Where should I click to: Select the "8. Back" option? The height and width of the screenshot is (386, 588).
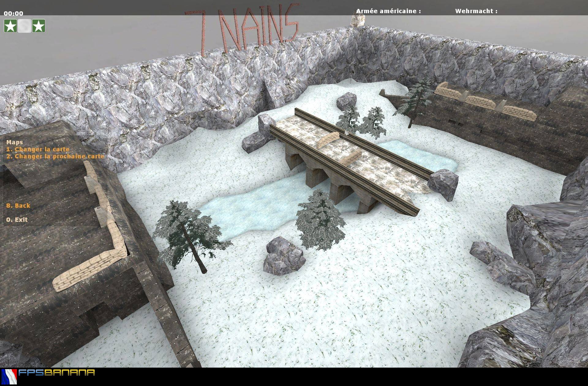tap(18, 206)
